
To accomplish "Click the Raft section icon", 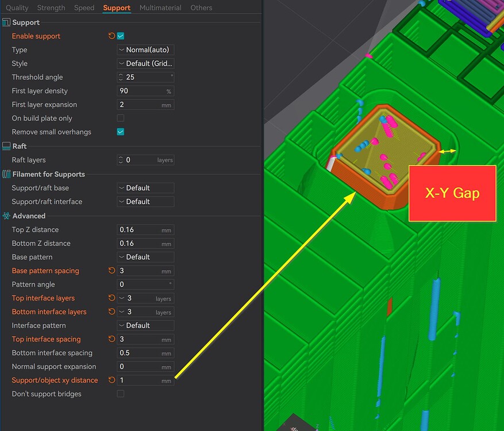I will [6, 146].
